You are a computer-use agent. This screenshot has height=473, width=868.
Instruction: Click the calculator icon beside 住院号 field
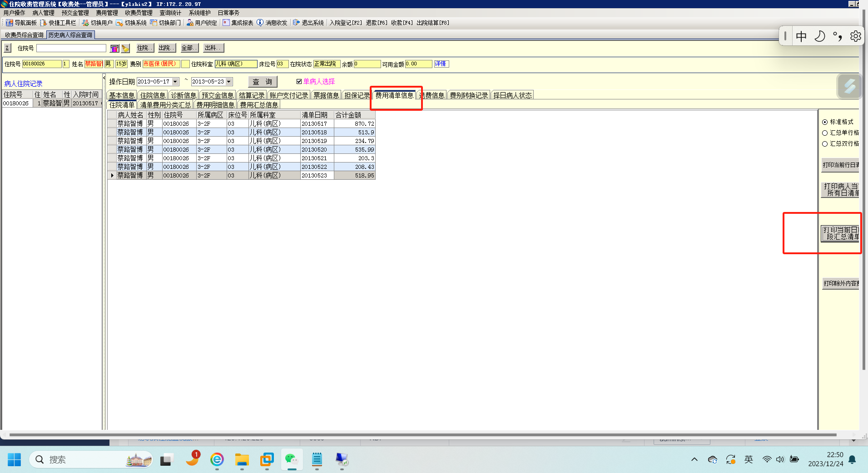[114, 48]
